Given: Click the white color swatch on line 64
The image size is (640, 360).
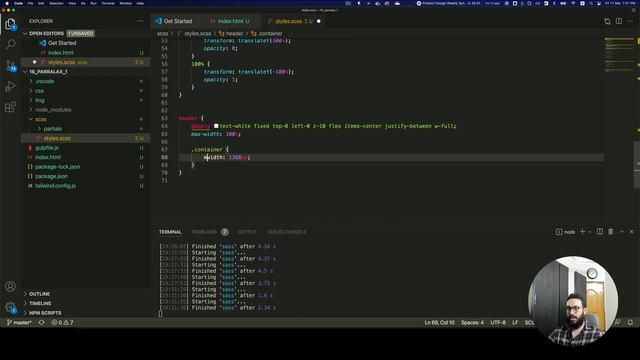Looking at the screenshot, I should (216, 126).
